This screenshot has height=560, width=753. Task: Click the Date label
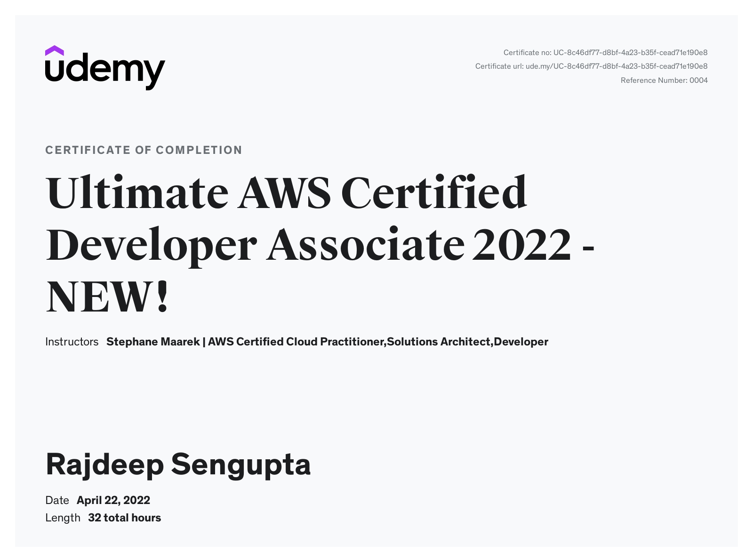(57, 500)
